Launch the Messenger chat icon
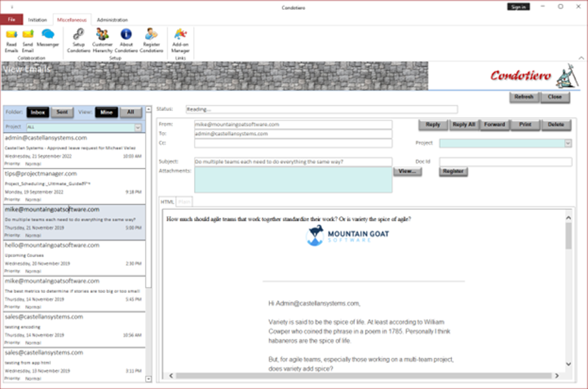The image size is (588, 389). (48, 38)
